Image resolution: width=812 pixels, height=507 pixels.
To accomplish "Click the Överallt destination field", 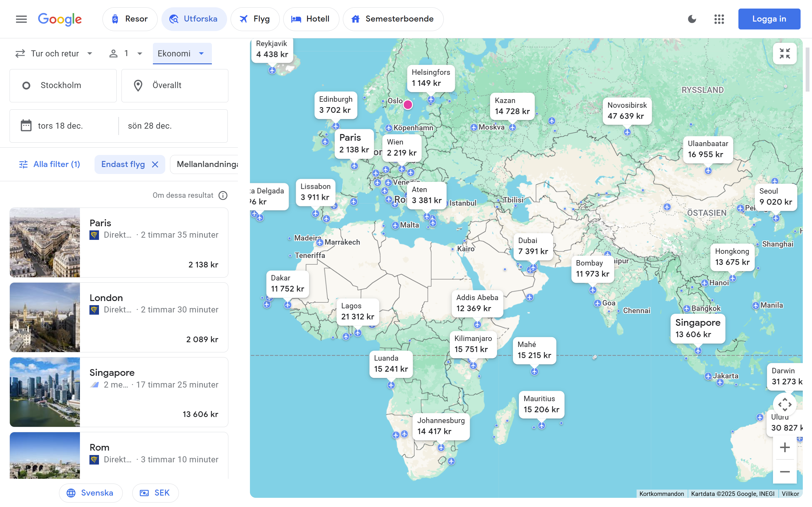I will click(174, 86).
